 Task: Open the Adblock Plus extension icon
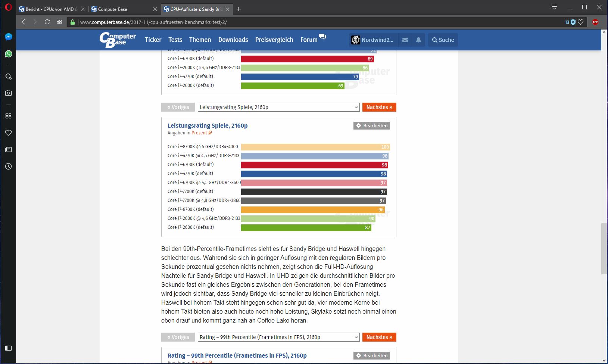595,22
